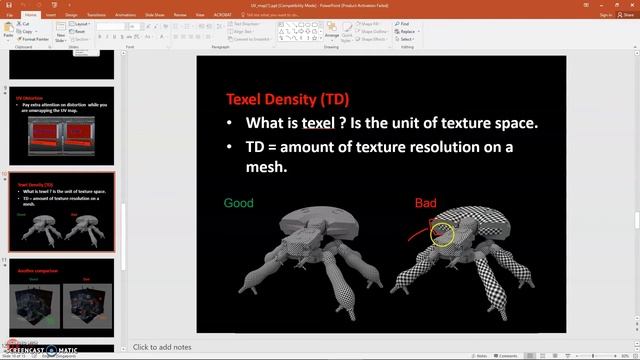Viewport: 640px width, 360px height.
Task: Switch to the Slide Show tab
Action: click(155, 15)
